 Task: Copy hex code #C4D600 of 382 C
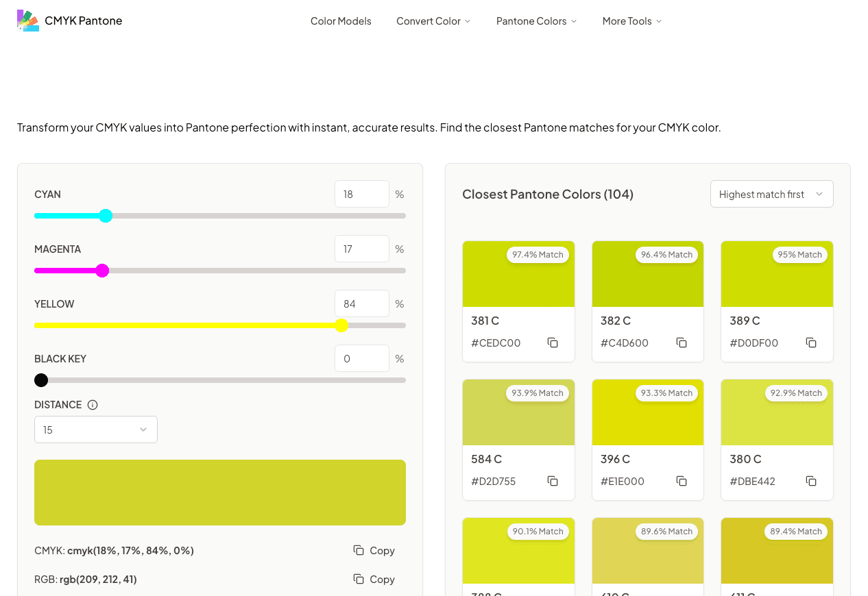pyautogui.click(x=682, y=343)
